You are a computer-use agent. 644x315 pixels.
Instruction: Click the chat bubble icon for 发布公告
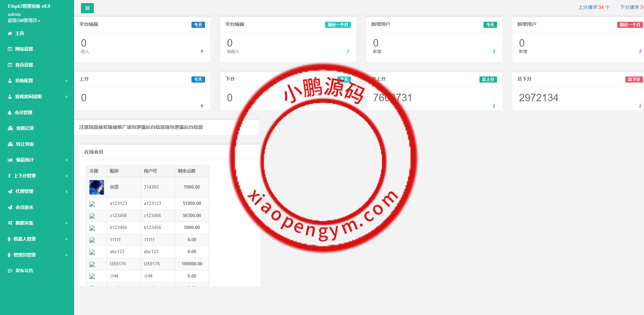[x=10, y=271]
